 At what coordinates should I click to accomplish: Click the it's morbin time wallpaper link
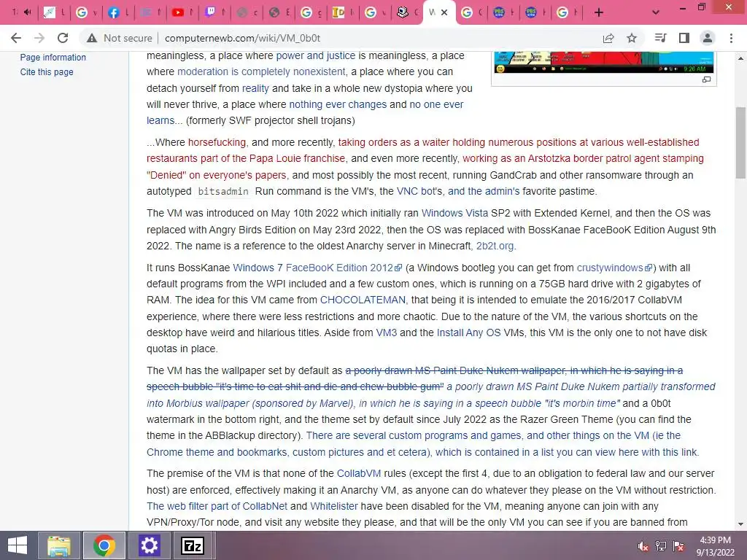coord(431,395)
